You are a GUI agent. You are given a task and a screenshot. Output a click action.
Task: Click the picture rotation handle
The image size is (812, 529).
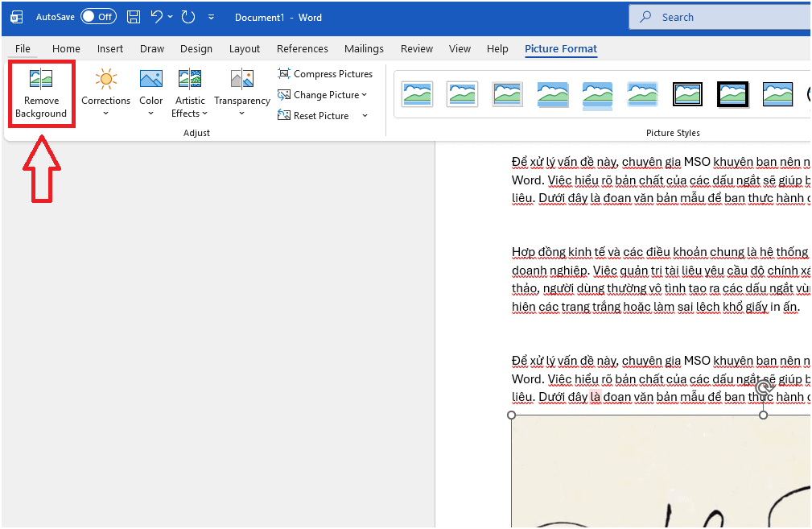(764, 388)
